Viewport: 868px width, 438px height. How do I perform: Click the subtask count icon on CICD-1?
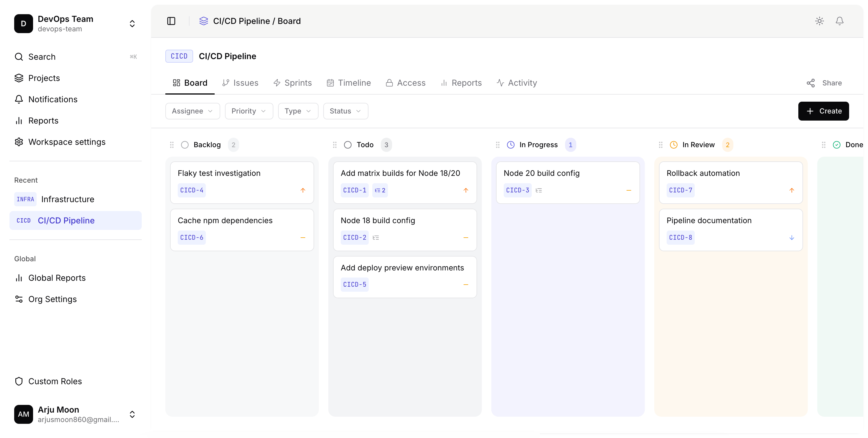coord(380,190)
